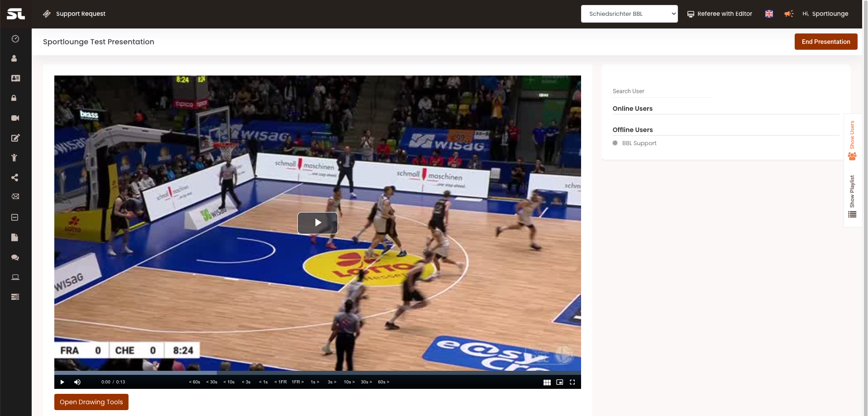Open the document file icon in sidebar
This screenshot has width=868, height=416.
click(14, 237)
